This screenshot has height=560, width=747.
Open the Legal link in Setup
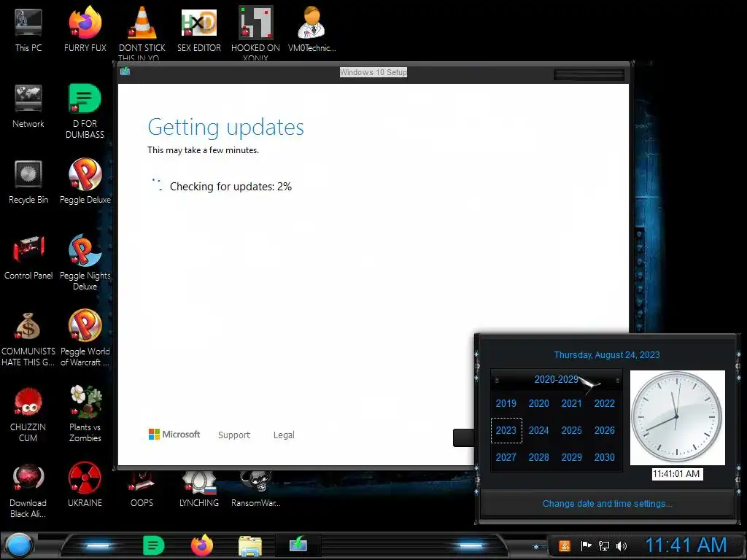284,435
